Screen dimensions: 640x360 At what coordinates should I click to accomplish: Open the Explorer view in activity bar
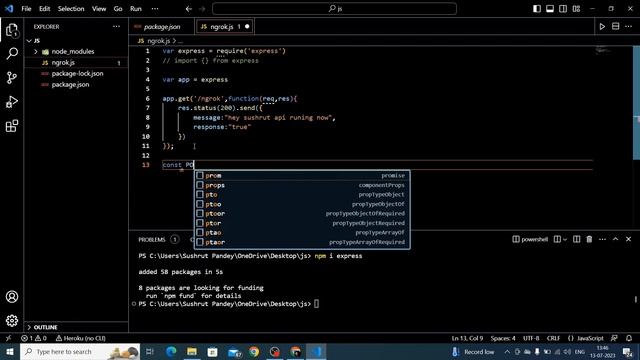click(12, 30)
